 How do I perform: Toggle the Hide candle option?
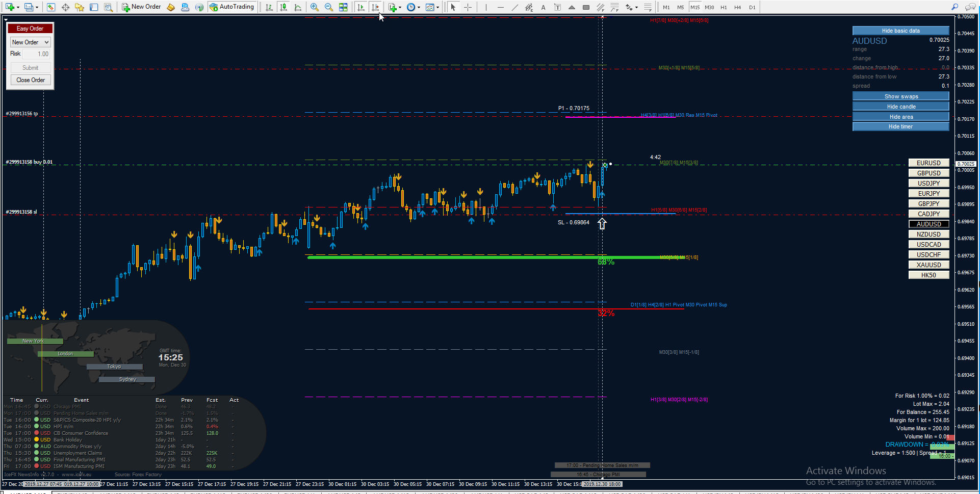pyautogui.click(x=901, y=107)
